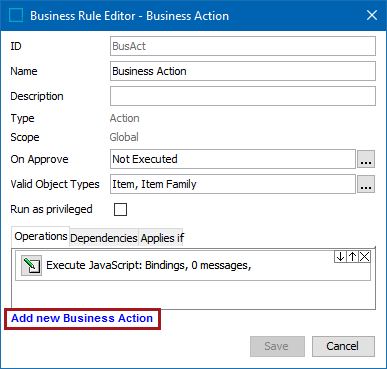Click the edit pencil icon beside Execute JavaScript

(31, 265)
